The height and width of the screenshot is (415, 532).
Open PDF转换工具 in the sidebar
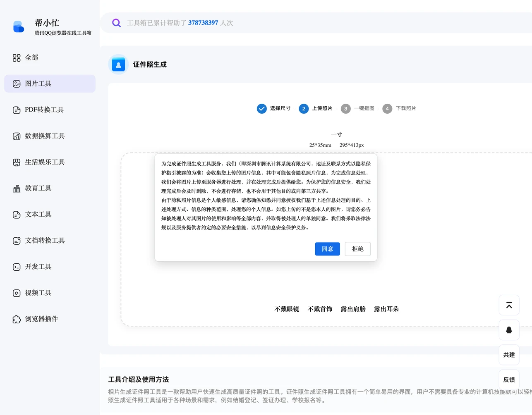tap(50, 110)
